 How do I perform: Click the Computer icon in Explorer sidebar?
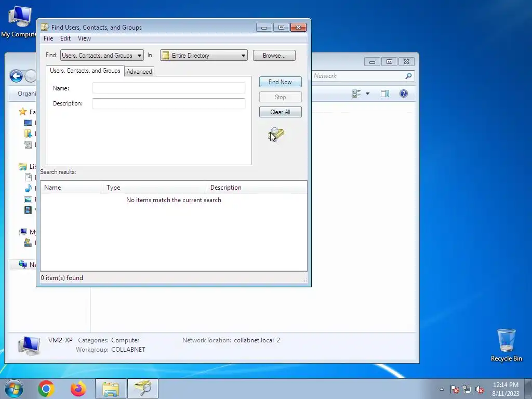click(23, 232)
